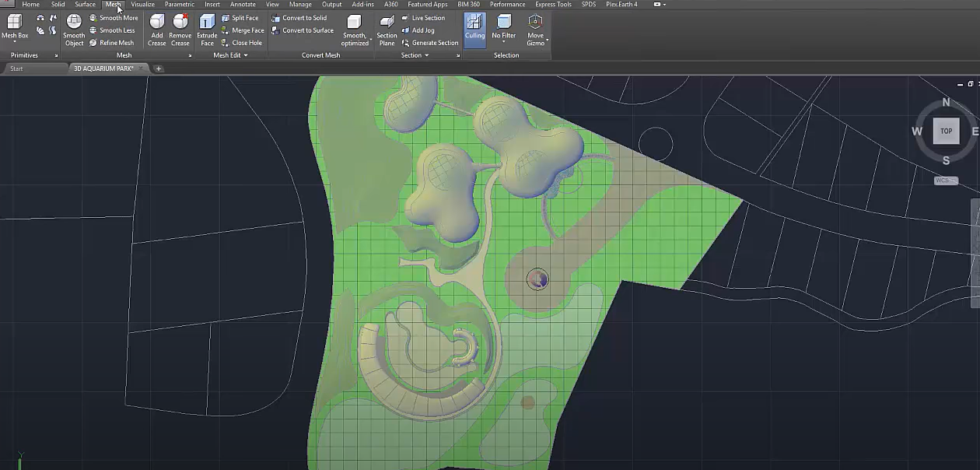This screenshot has width=980, height=470.
Task: Click the Split Face tool
Action: [240, 18]
